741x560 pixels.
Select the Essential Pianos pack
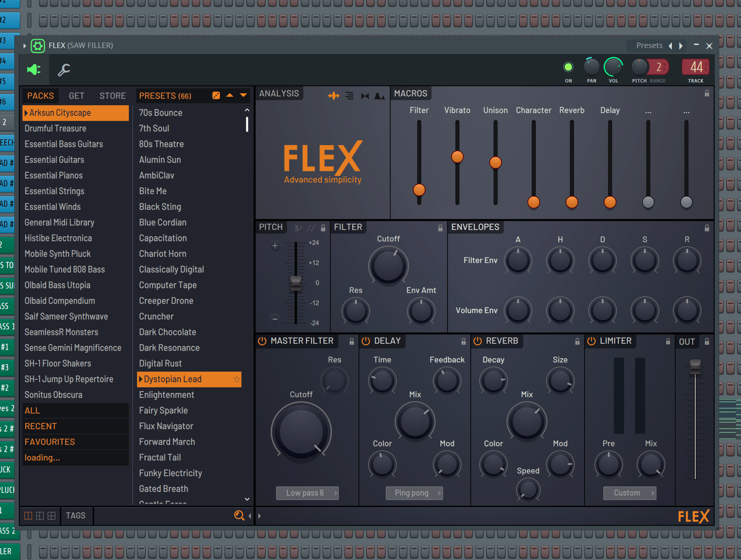pyautogui.click(x=76, y=175)
